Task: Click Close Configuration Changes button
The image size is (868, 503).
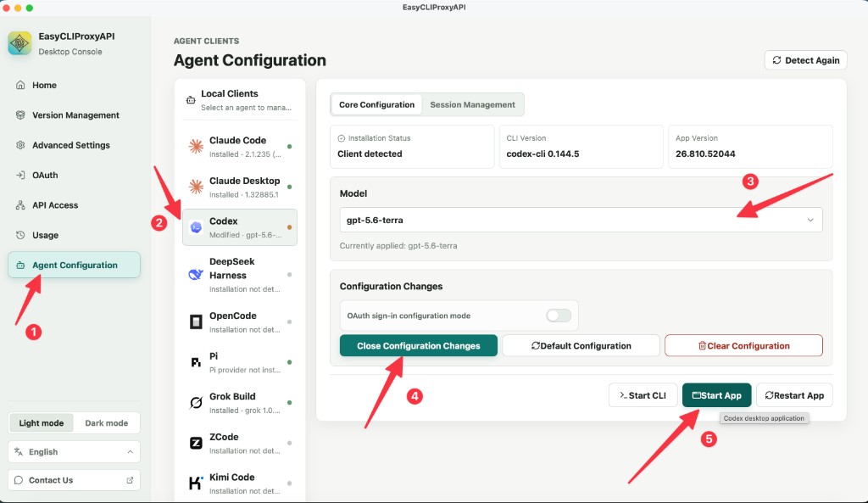Action: tap(418, 346)
